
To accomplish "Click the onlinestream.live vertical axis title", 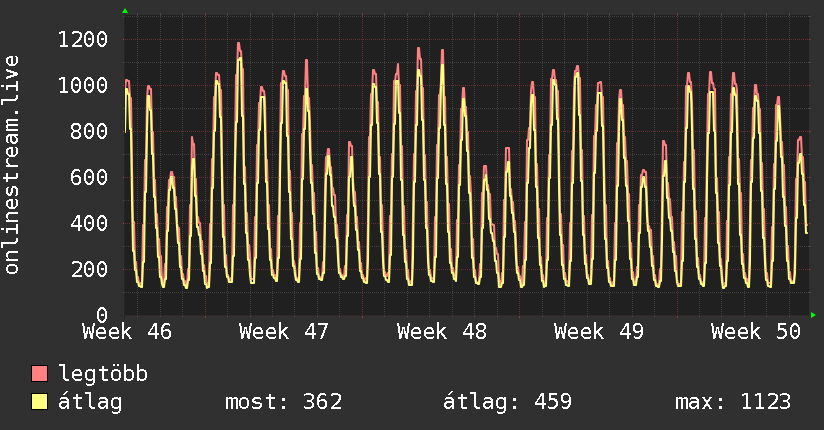I will pyautogui.click(x=12, y=165).
